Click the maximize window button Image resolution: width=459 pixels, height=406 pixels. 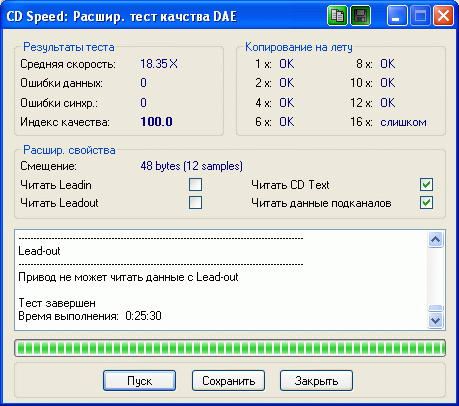point(420,16)
